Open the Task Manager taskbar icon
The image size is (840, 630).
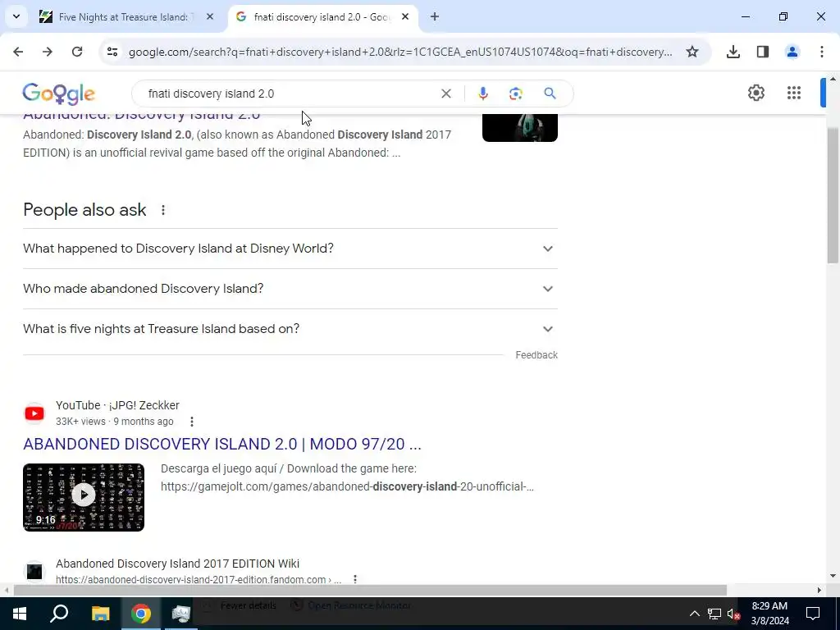(181, 614)
